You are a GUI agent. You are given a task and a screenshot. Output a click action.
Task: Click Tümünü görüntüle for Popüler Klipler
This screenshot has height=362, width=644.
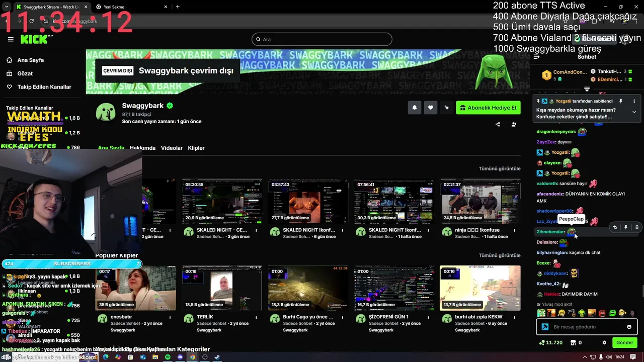pyautogui.click(x=499, y=255)
